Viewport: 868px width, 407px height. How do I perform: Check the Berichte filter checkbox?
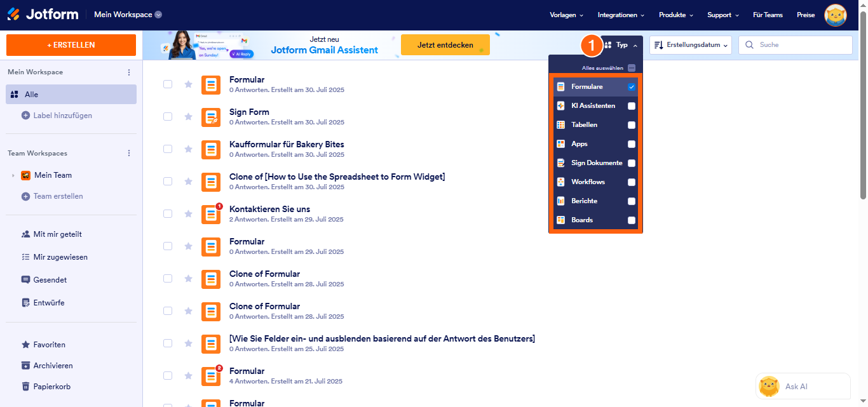tap(632, 201)
